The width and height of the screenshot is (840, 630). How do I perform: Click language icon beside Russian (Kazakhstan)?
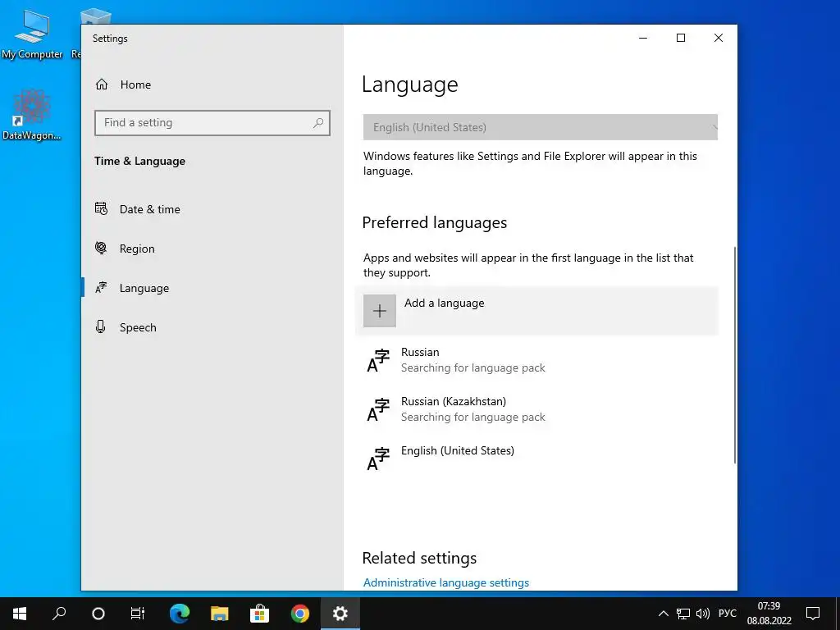coord(378,409)
